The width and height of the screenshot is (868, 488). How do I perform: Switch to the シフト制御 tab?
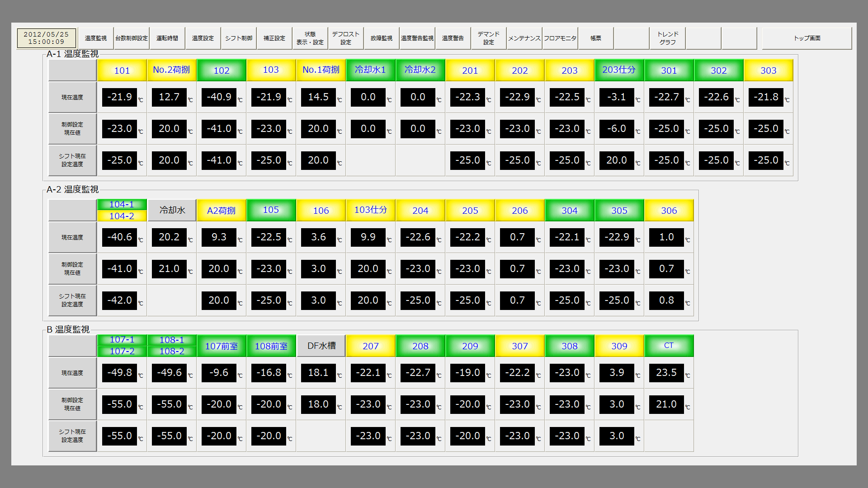(239, 38)
